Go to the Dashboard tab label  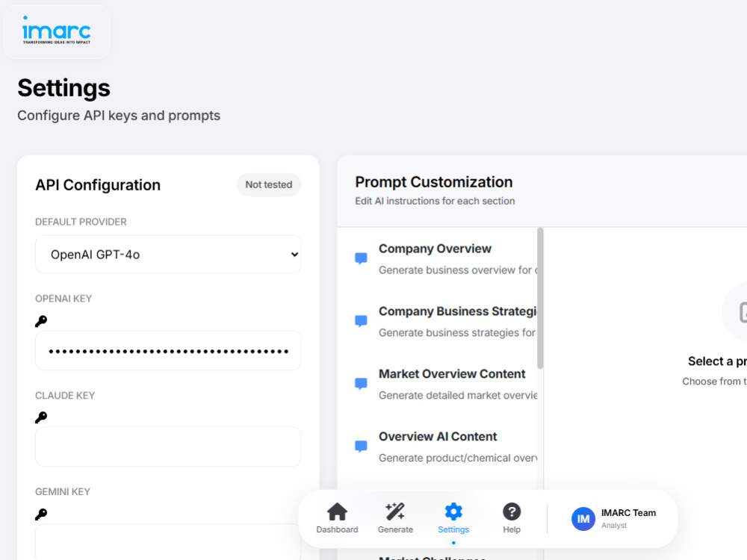point(338,529)
